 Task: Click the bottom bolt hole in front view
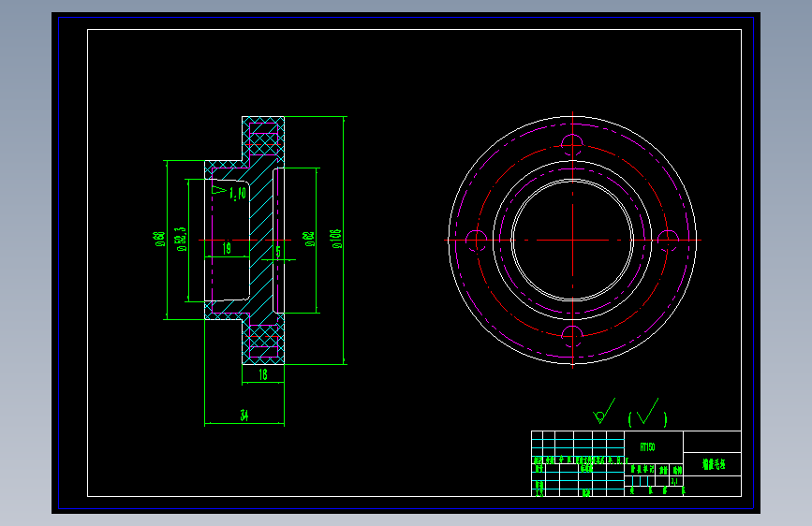[x=572, y=337]
